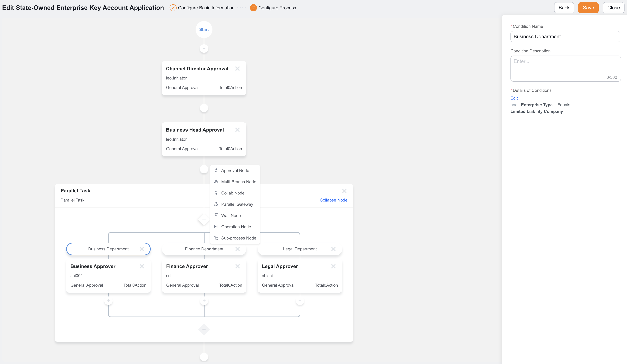This screenshot has height=364, width=627.
Task: Save the process configuration
Action: click(588, 8)
